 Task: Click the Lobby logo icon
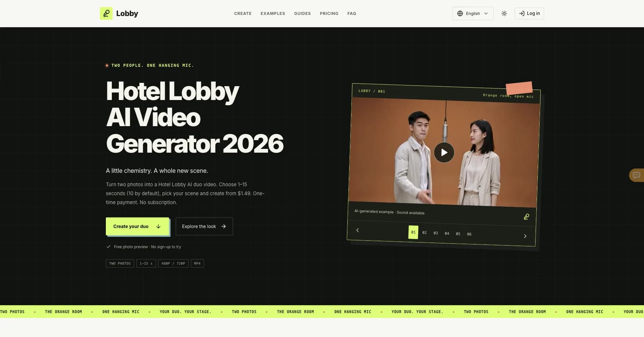coord(106,13)
